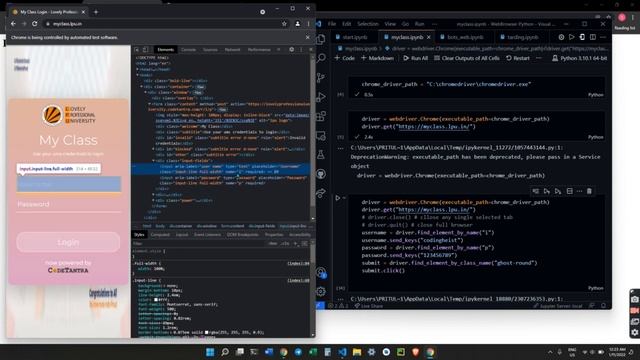Click the color swatch in input-line styles
The width and height of the screenshot is (640, 360).
(x=156, y=300)
